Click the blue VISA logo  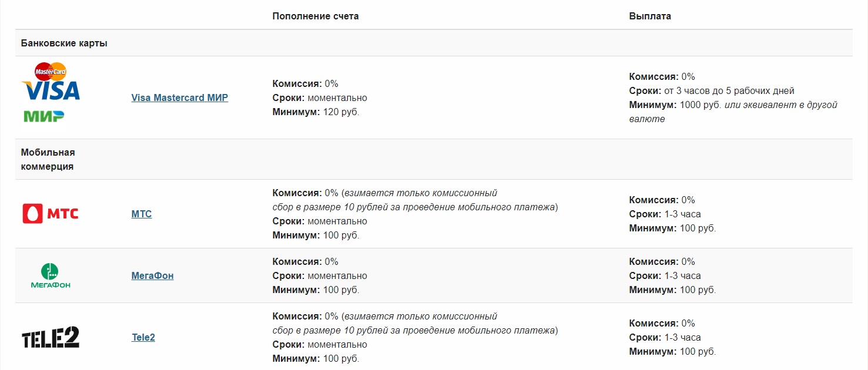(51, 91)
